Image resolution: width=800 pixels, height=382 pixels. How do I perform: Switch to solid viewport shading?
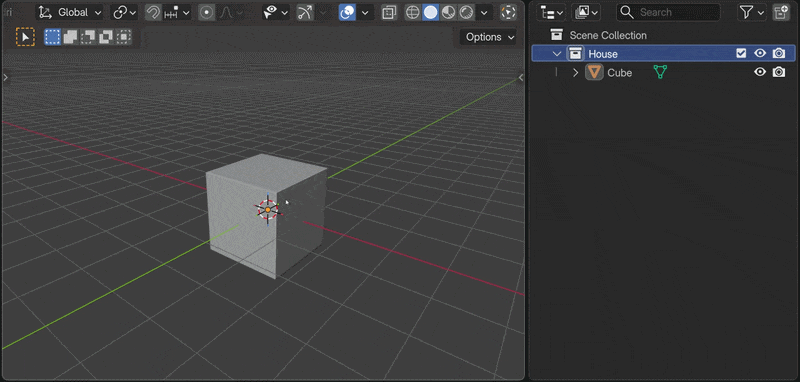click(431, 12)
